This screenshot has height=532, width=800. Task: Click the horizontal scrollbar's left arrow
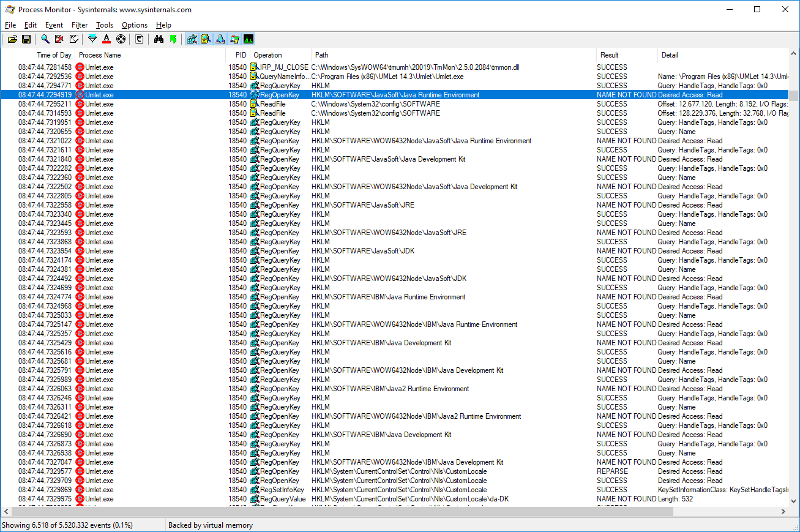(x=6, y=512)
